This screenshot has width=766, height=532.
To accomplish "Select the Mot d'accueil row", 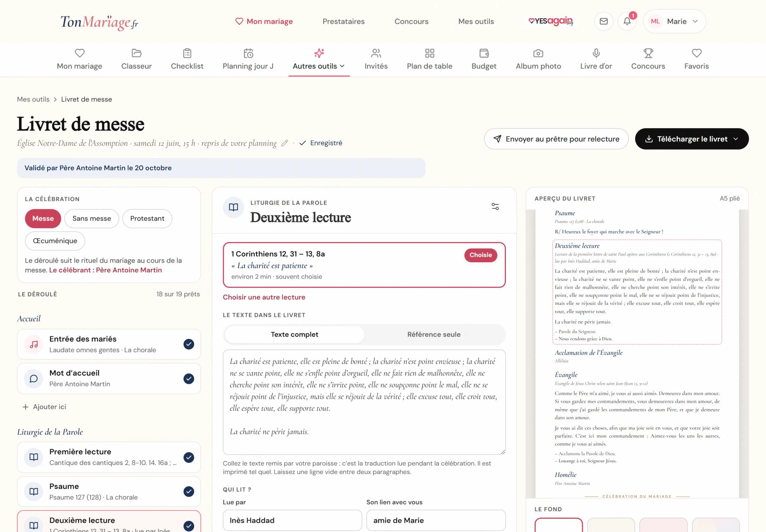I will 109,378.
